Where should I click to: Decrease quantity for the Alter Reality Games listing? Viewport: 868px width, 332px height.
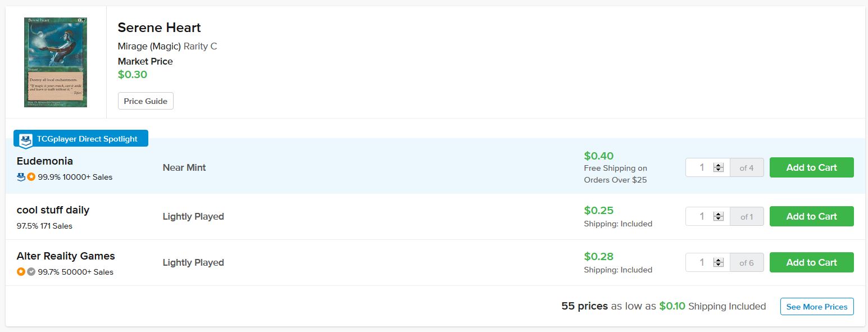(718, 265)
